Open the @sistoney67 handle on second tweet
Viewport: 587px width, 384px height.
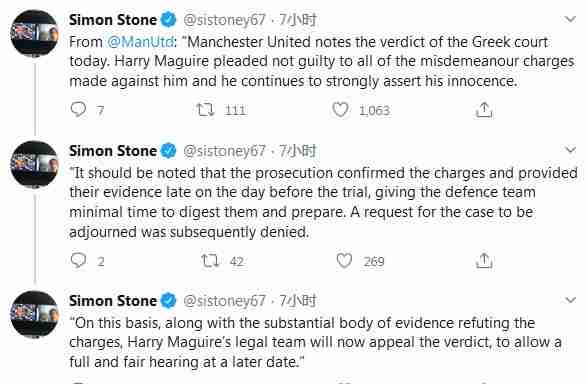224,151
